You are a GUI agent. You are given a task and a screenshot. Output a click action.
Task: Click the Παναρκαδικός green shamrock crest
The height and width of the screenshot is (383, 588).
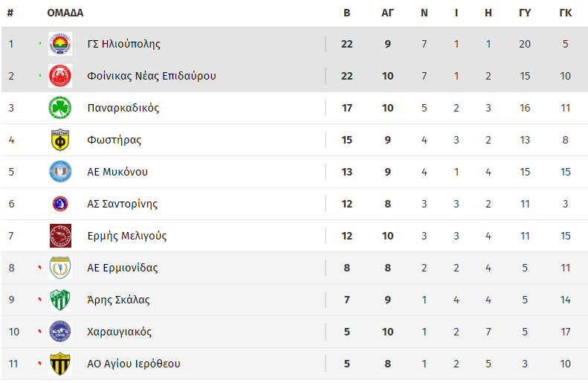[60, 108]
